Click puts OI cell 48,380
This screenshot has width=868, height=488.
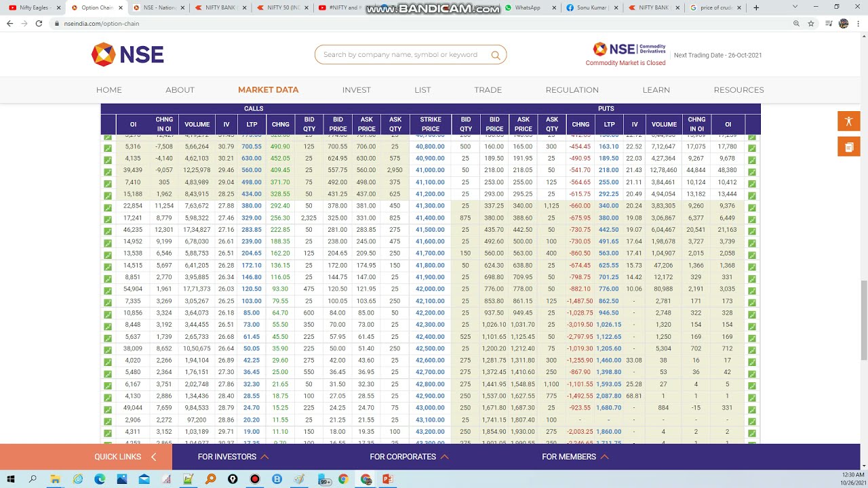point(728,171)
